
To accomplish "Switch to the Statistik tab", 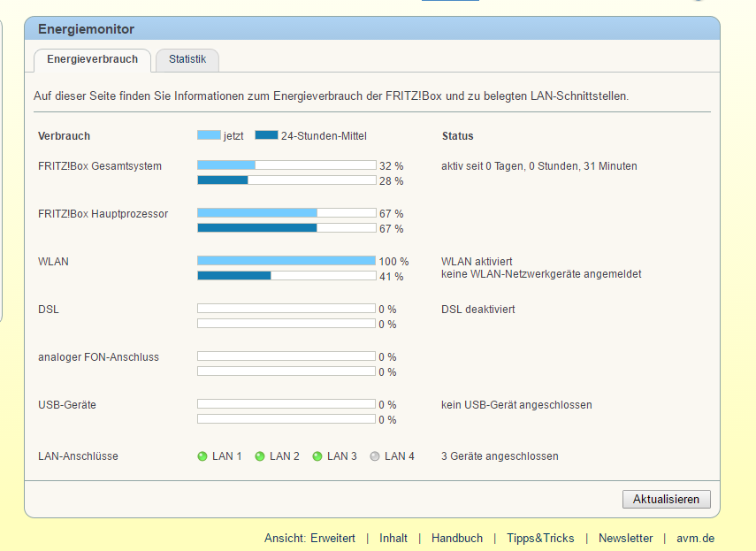I will point(187,60).
